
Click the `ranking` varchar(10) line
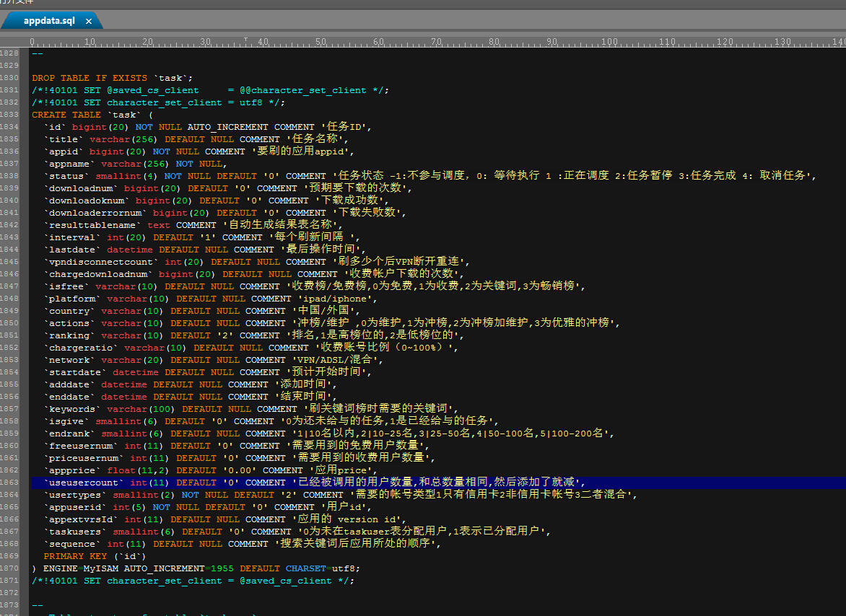click(x=254, y=335)
